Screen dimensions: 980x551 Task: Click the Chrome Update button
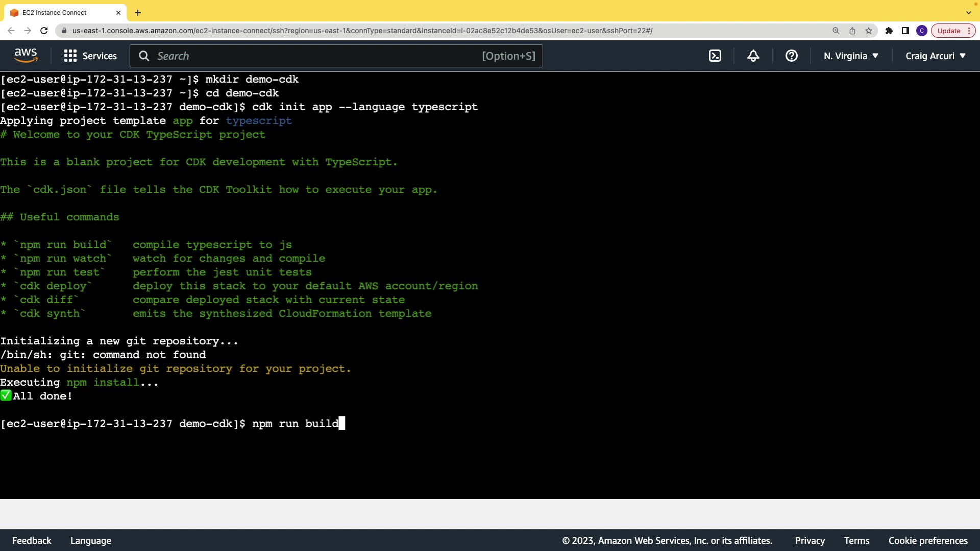(949, 31)
